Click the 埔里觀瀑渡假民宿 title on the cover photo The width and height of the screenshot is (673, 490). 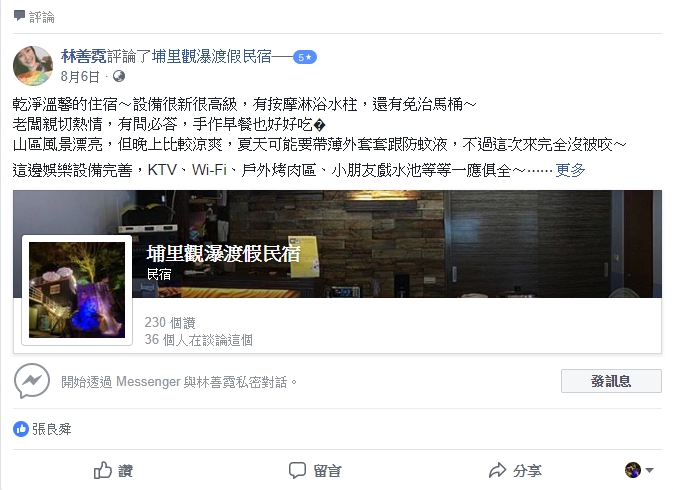pos(223,254)
